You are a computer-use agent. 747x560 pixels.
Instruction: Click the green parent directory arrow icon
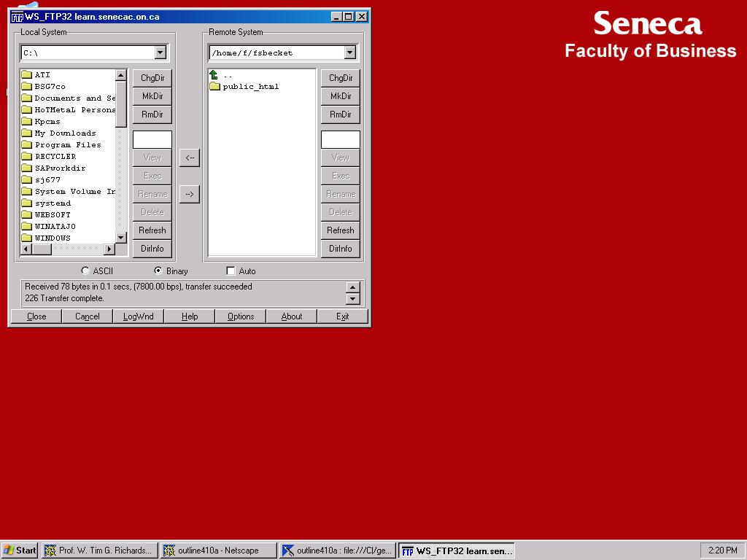(x=214, y=75)
